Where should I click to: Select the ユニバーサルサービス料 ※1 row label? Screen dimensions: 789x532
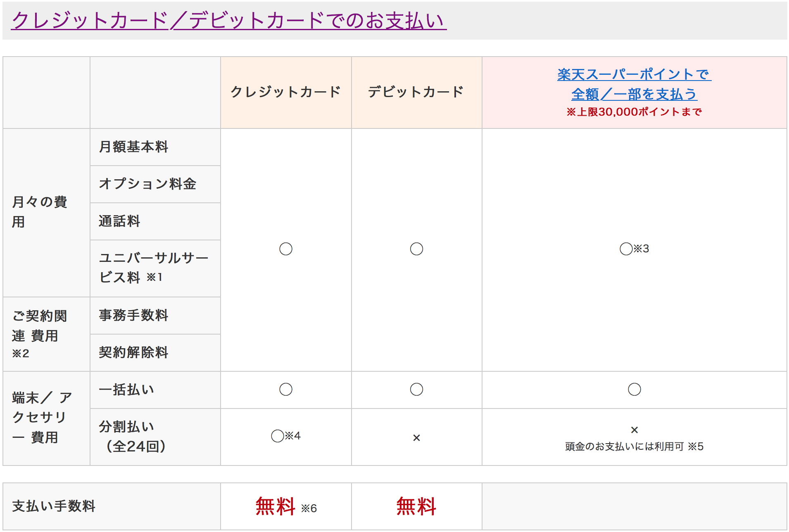tap(154, 268)
